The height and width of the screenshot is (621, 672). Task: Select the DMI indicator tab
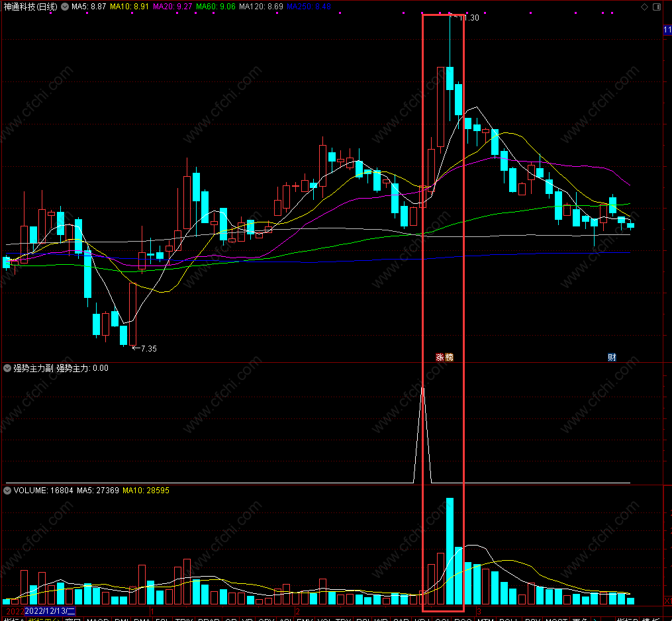pos(122,619)
